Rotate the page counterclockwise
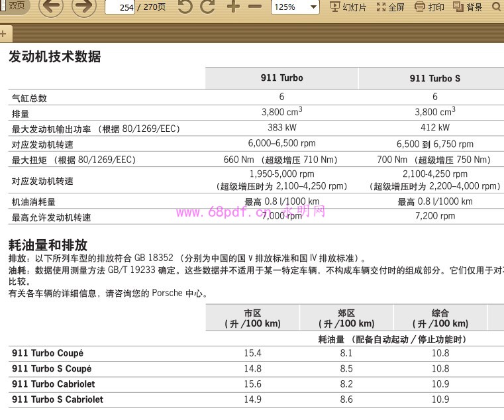This screenshot has height=420, width=504. point(185,7)
